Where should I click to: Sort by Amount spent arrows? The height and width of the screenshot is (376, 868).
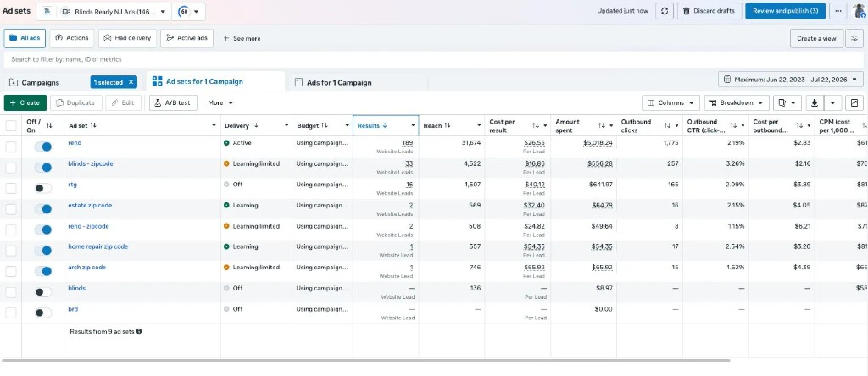[601, 126]
